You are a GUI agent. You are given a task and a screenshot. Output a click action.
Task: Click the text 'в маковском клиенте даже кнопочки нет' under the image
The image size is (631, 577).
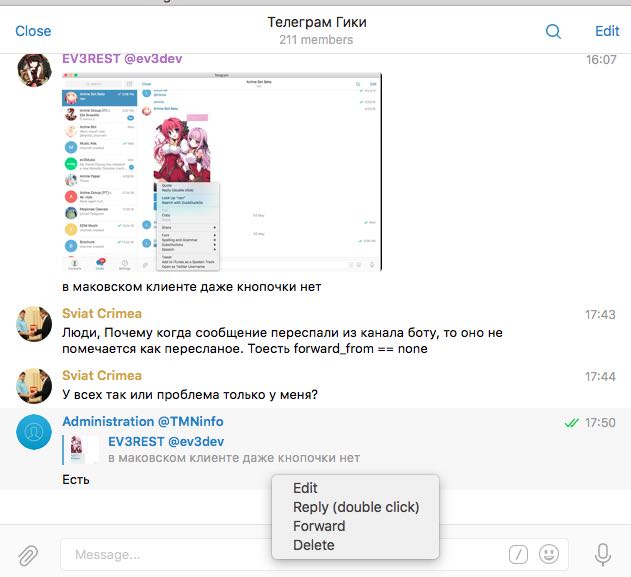(192, 287)
